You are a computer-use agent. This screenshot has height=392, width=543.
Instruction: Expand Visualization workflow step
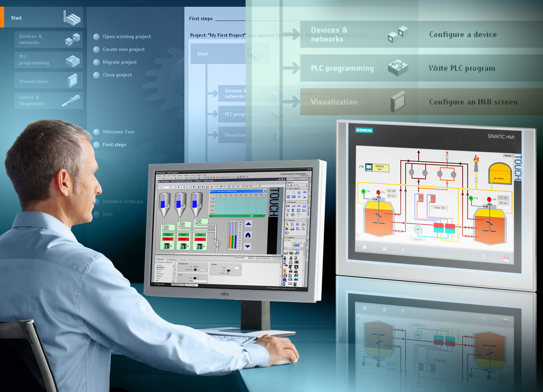click(239, 135)
